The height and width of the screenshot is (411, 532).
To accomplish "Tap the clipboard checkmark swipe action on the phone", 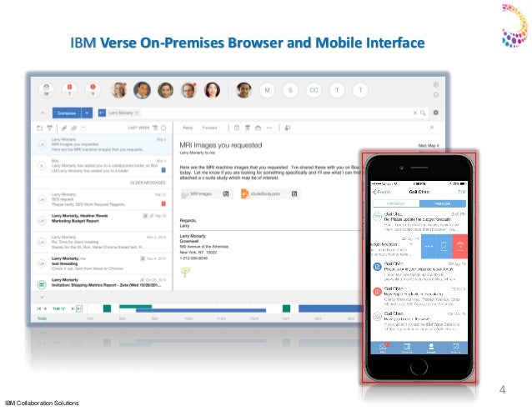I will pos(444,247).
